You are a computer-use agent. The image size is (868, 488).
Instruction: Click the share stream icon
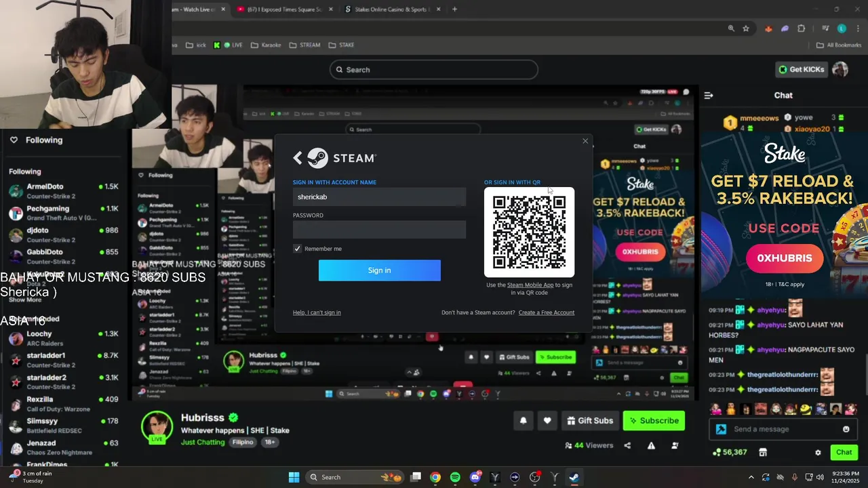(x=627, y=445)
